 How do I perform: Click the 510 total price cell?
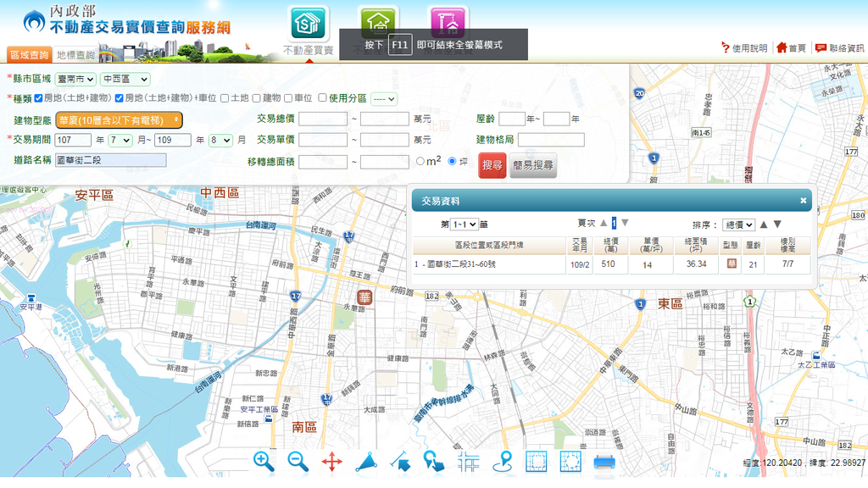click(609, 264)
